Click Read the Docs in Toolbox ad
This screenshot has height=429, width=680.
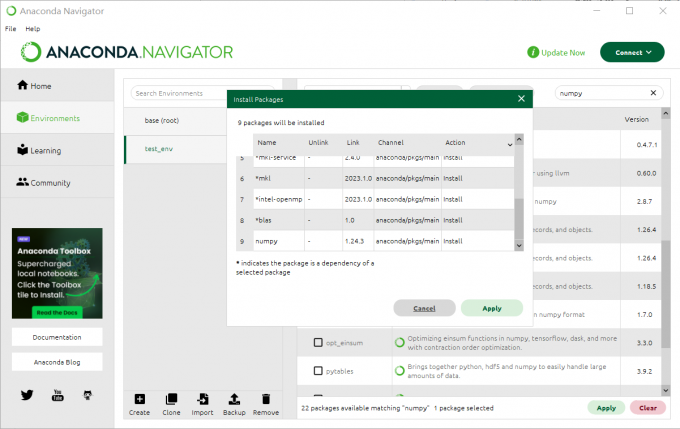[57, 312]
